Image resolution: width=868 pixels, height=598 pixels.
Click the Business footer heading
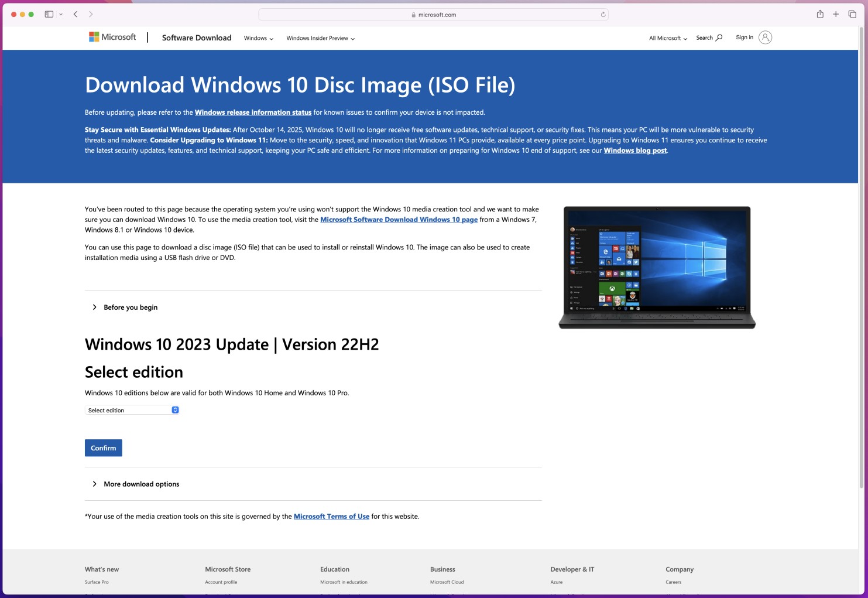(x=442, y=569)
